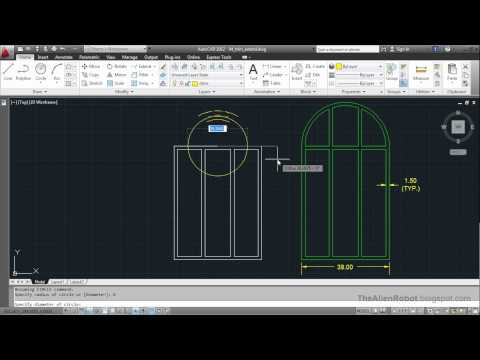Click the Fillet tool
This screenshot has width=480, height=360.
point(140,75)
